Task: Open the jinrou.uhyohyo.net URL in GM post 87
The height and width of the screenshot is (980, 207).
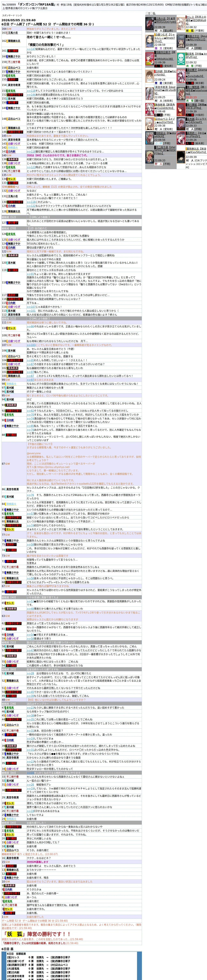Action: point(53,467)
